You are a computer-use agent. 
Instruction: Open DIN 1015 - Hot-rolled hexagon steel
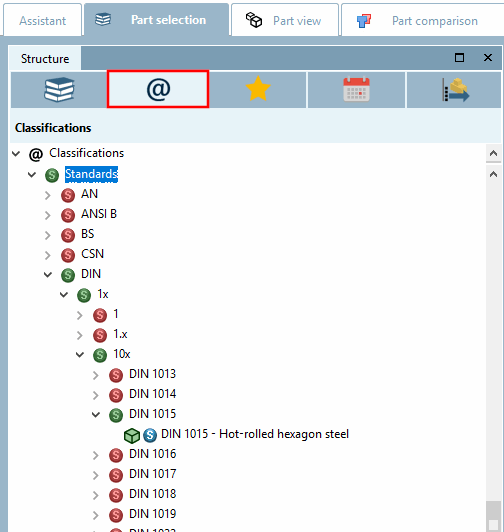click(x=255, y=434)
